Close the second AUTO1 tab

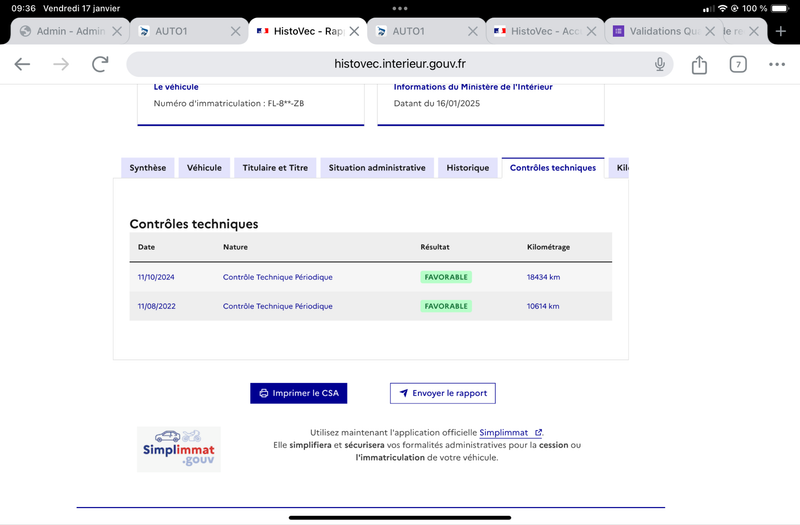coord(472,31)
